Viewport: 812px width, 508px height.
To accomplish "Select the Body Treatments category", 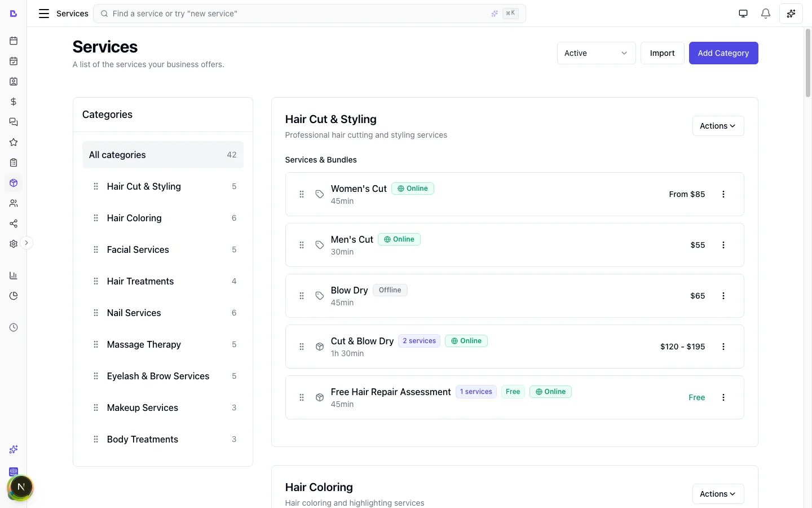I will pyautogui.click(x=163, y=439).
